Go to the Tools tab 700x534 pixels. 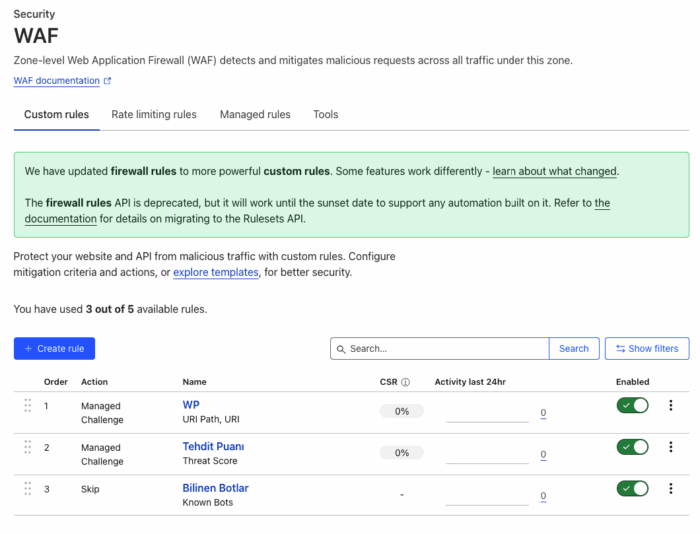(325, 115)
